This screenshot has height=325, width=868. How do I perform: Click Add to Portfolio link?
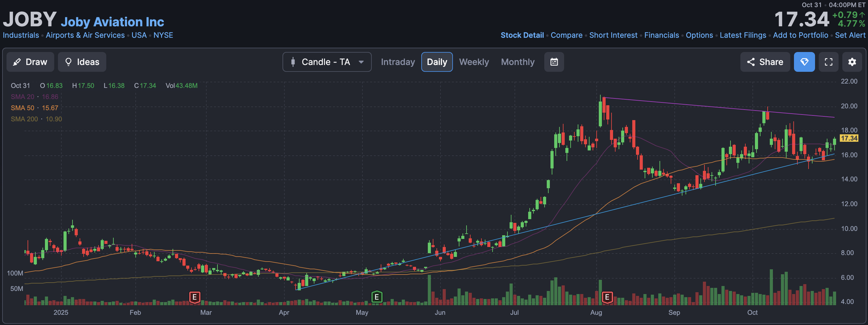(800, 35)
